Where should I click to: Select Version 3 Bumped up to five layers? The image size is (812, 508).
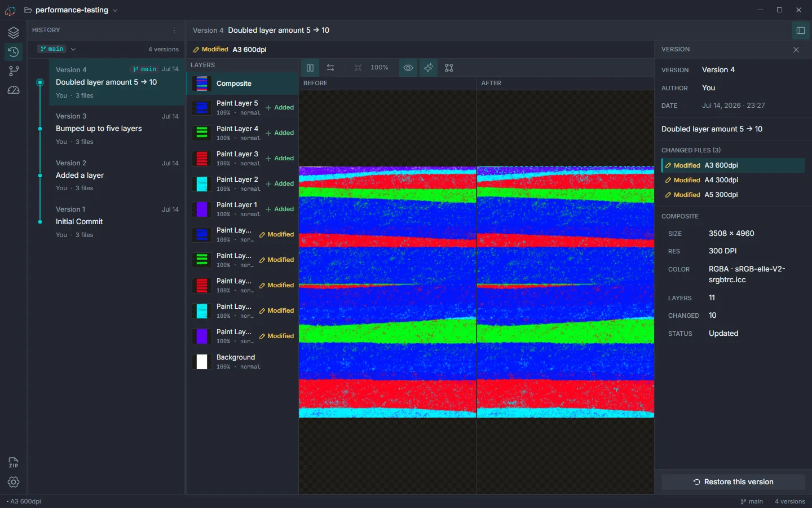pos(117,129)
